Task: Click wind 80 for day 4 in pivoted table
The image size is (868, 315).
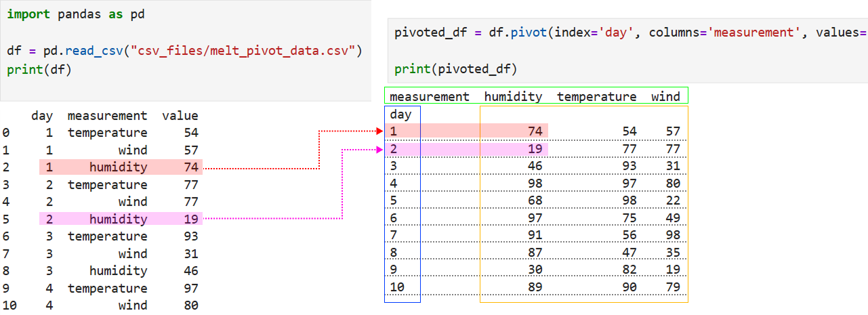Action: (x=672, y=184)
